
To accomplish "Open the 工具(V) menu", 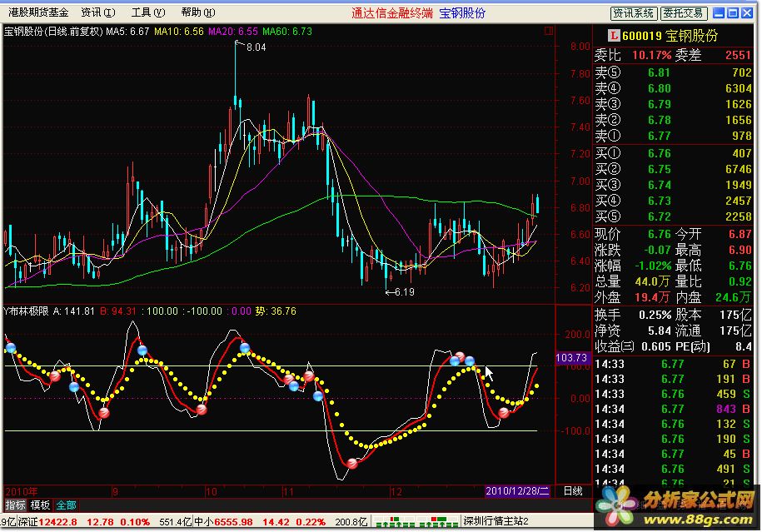I will click(148, 12).
